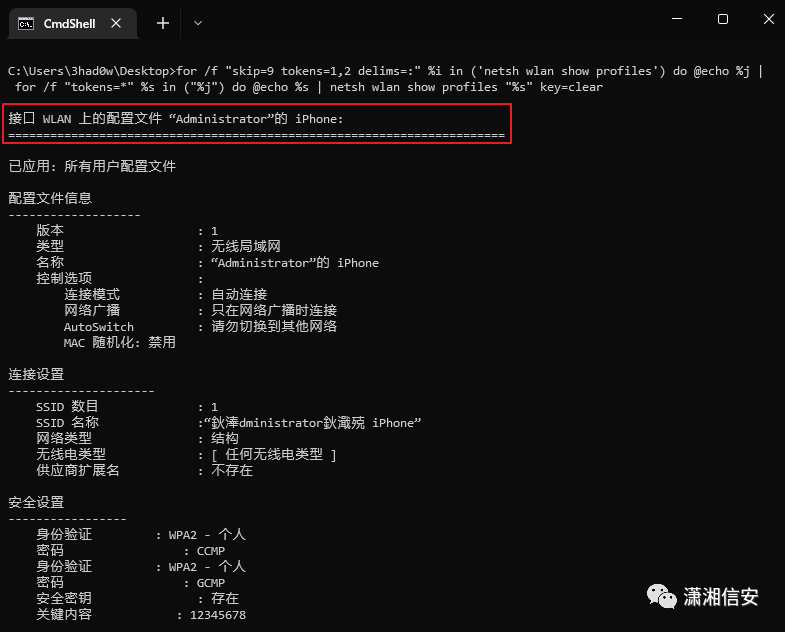Viewport: 785px width, 632px height.
Task: Click the '已应用: 所有用户配置文件' line
Action: [x=92, y=166]
